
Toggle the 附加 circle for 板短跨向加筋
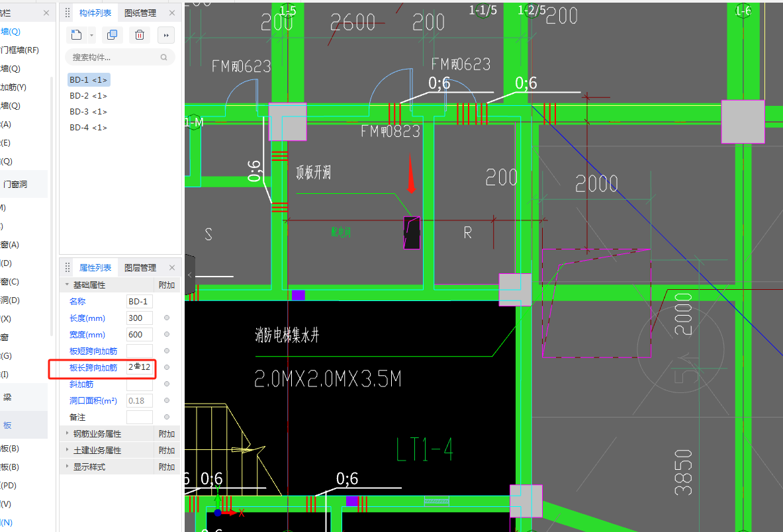pyautogui.click(x=167, y=351)
